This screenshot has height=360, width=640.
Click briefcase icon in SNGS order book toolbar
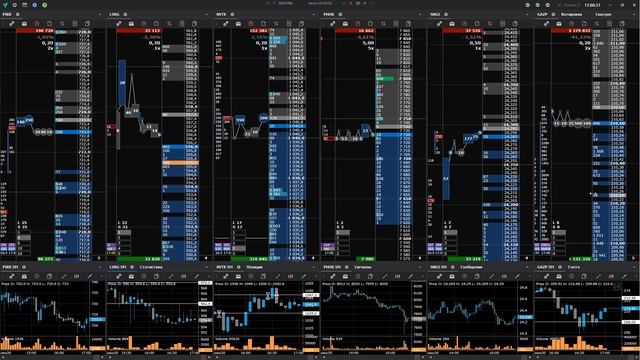[452, 24]
